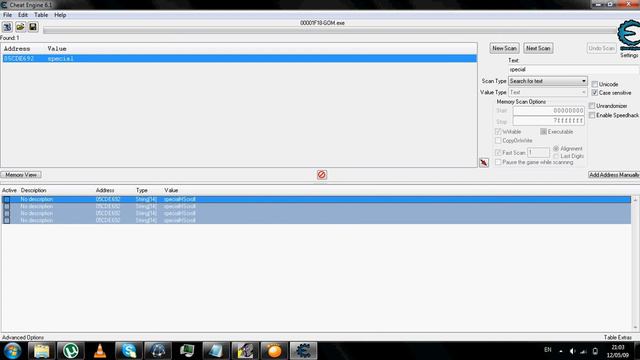
Task: Open the process list icon
Action: pyautogui.click(x=7, y=27)
